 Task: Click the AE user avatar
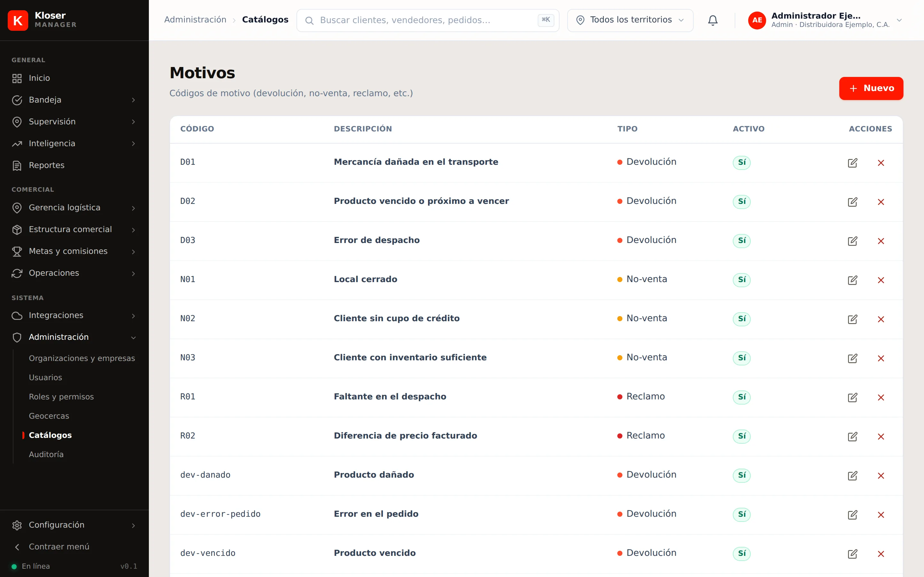757,20
